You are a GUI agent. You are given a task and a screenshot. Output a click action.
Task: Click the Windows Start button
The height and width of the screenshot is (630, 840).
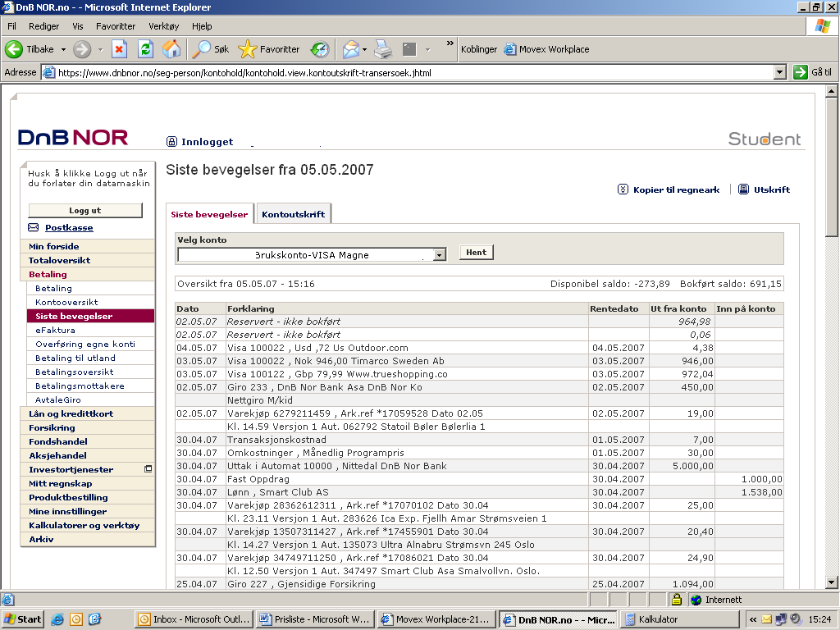point(22,619)
